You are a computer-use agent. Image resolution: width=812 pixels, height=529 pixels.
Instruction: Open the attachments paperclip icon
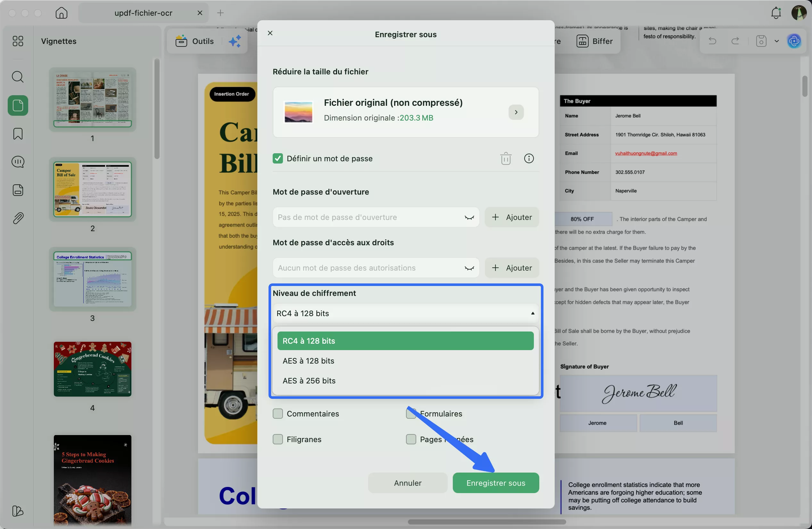(18, 218)
